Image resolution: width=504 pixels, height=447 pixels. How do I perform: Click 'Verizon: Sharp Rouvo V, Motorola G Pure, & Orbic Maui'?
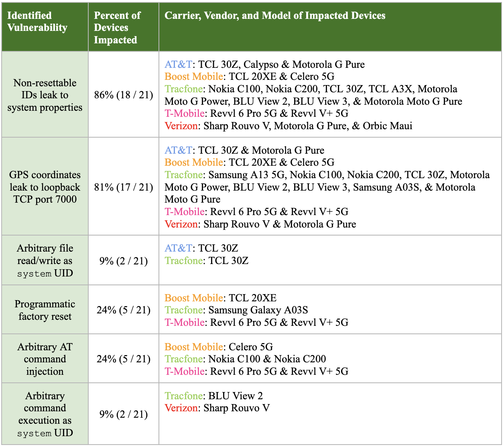(289, 126)
